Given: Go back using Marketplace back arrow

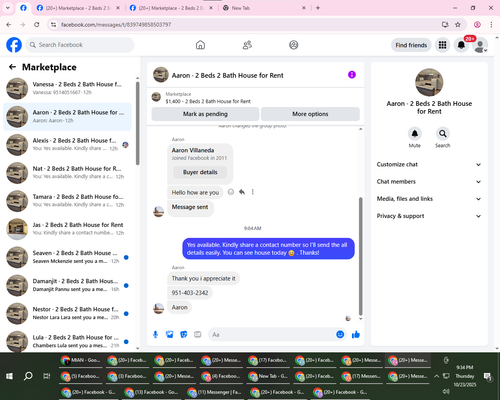Looking at the screenshot, I should pyautogui.click(x=12, y=67).
